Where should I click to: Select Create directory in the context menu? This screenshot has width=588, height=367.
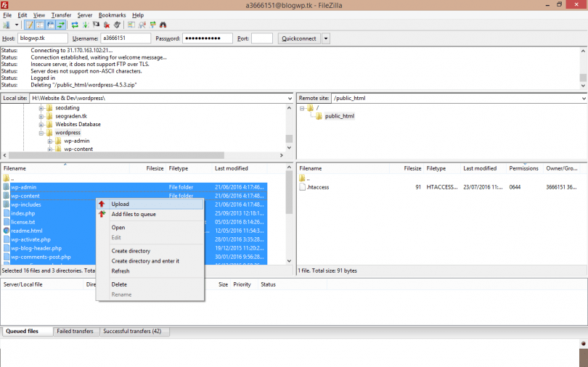[x=150, y=251]
